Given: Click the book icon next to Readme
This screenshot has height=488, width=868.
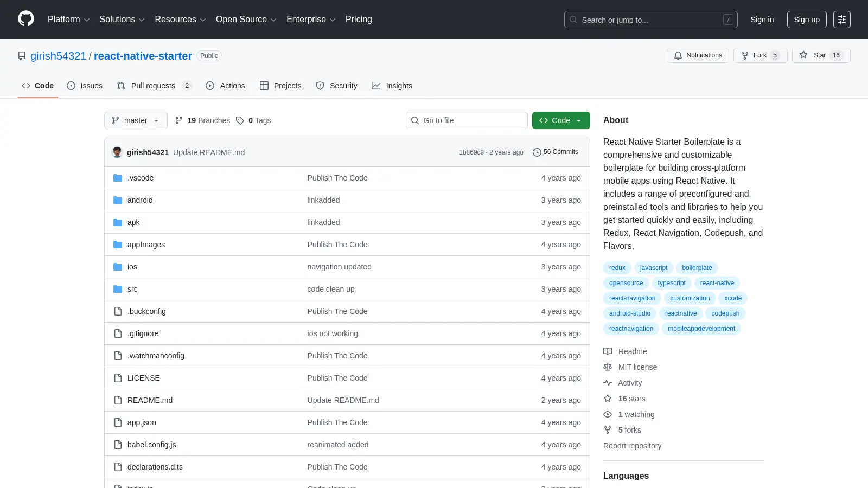Looking at the screenshot, I should [608, 351].
